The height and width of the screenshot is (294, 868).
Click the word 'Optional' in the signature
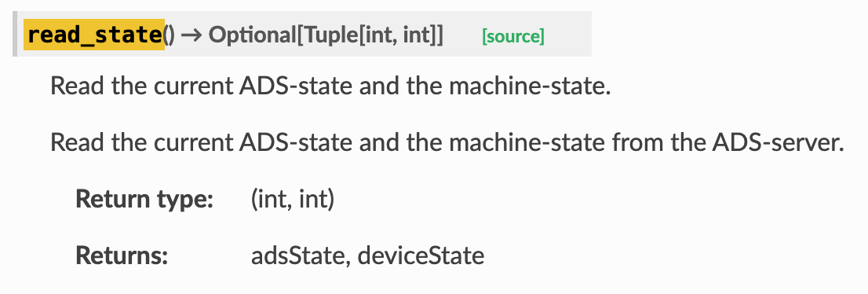pos(253,35)
